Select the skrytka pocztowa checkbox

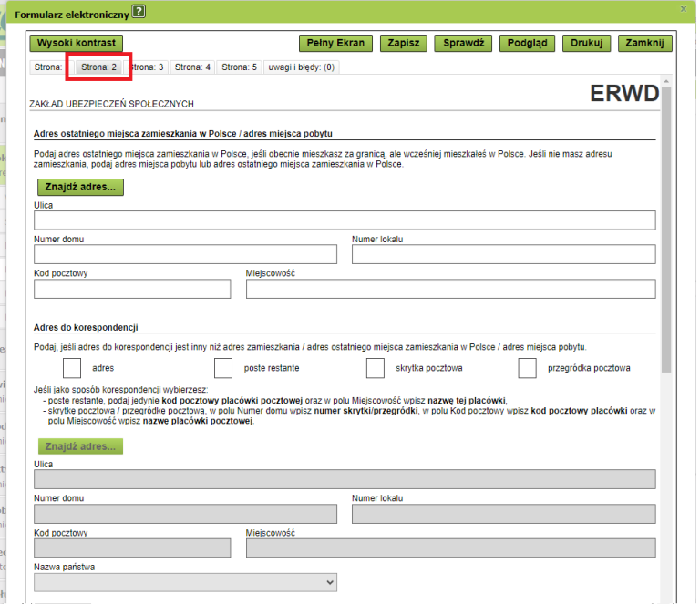pyautogui.click(x=376, y=368)
